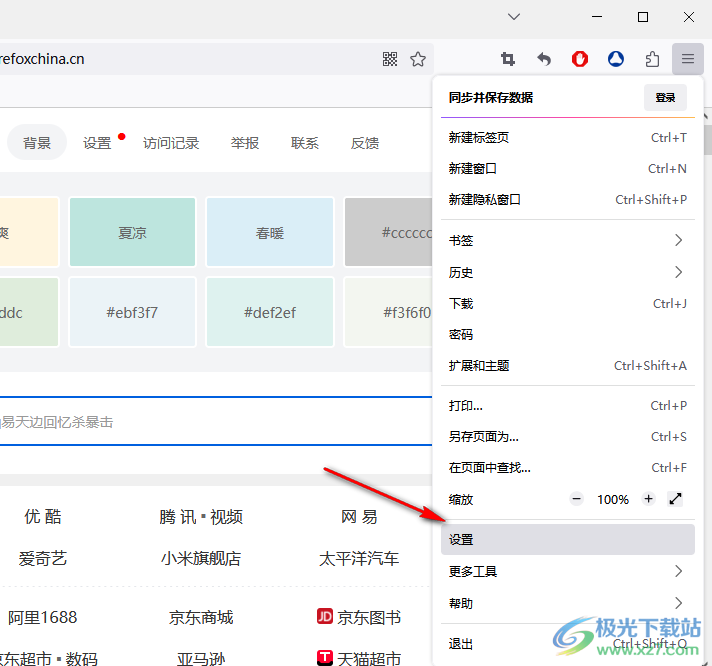Click the 登录 sign-in button

(x=665, y=98)
